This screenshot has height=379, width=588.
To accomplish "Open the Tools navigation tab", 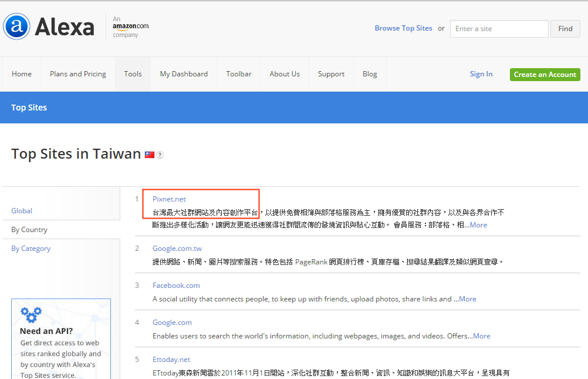I will point(133,74).
